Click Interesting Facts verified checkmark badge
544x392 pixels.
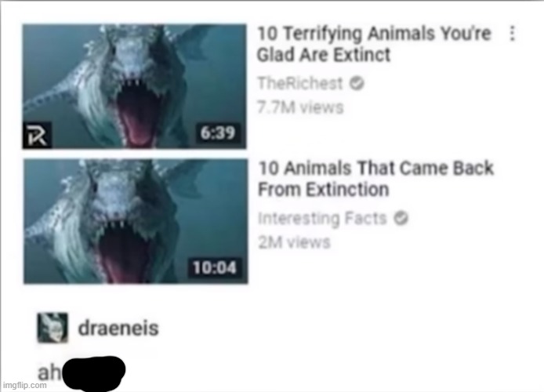point(401,218)
